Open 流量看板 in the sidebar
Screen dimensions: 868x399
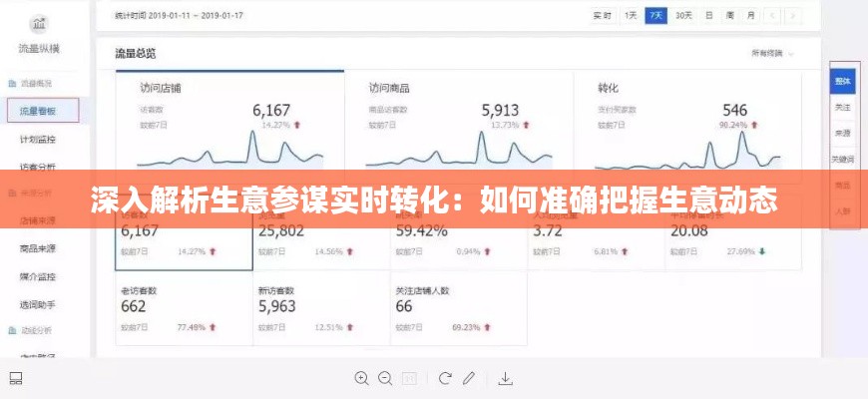[37, 112]
